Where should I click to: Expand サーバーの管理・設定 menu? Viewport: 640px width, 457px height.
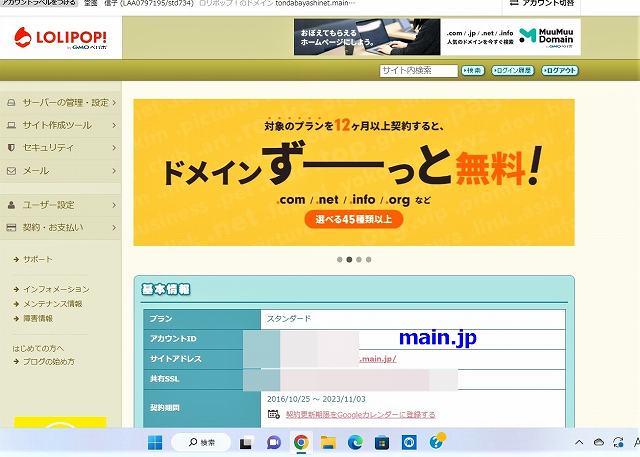60,102
